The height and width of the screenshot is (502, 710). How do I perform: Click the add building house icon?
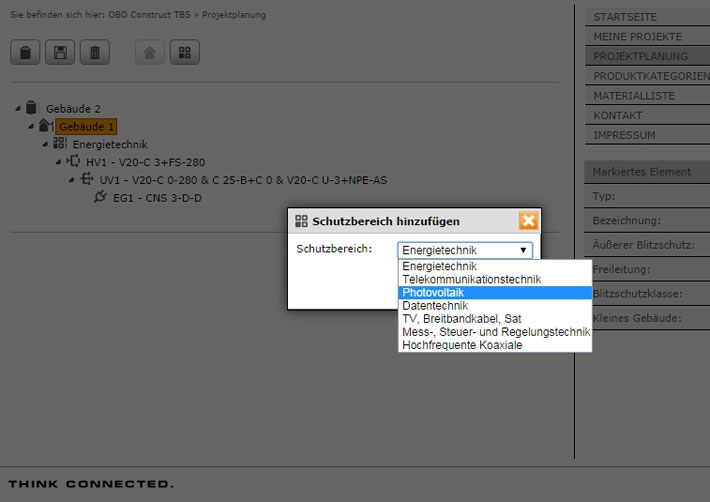click(x=150, y=52)
